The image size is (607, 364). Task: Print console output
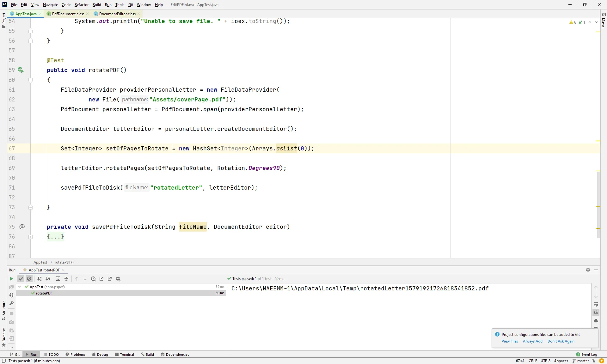click(596, 321)
